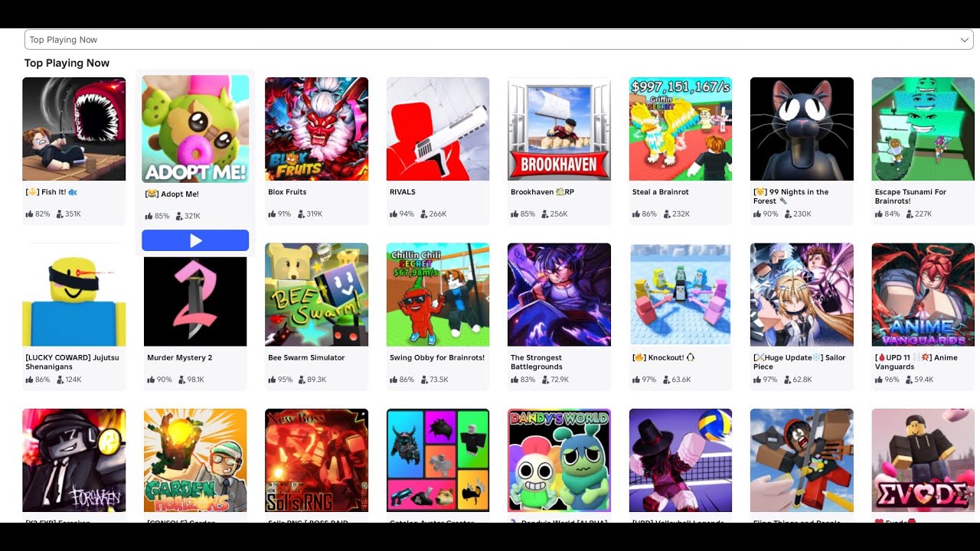Image resolution: width=980 pixels, height=551 pixels.
Task: Click the player count icon under Steal a Brainrot
Action: click(x=666, y=214)
